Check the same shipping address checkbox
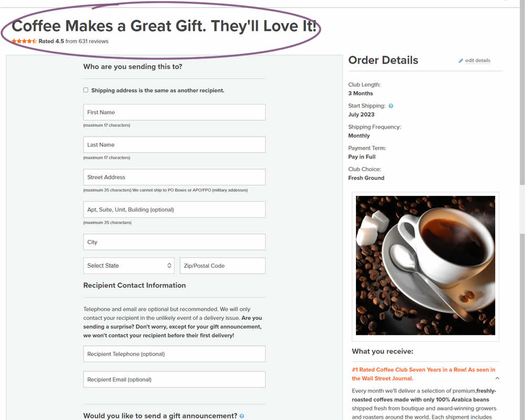The height and width of the screenshot is (420, 525). click(86, 90)
